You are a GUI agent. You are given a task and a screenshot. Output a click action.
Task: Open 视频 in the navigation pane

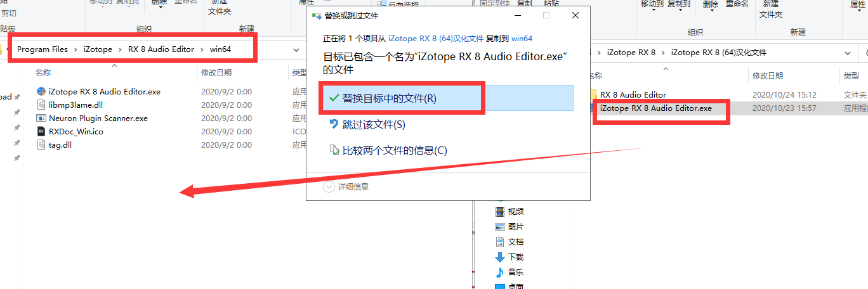point(515,211)
